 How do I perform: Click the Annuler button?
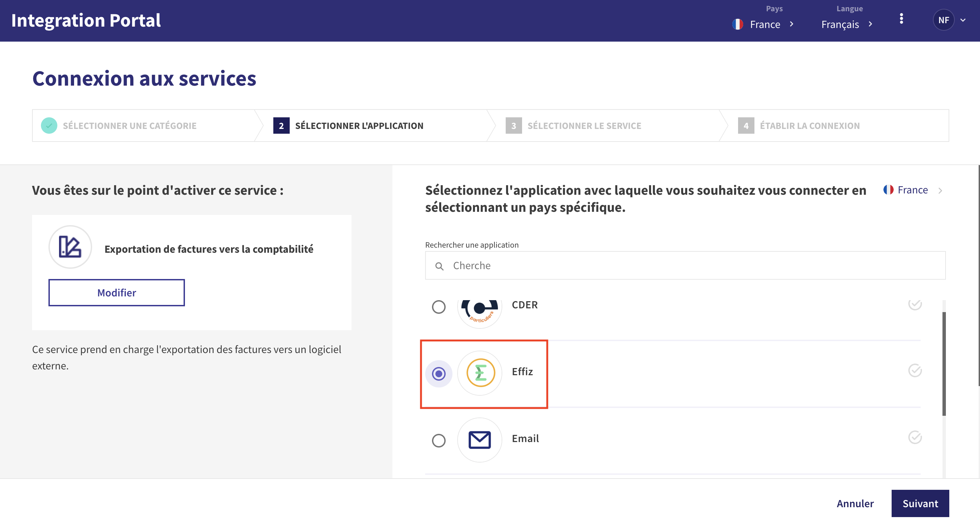coord(855,503)
